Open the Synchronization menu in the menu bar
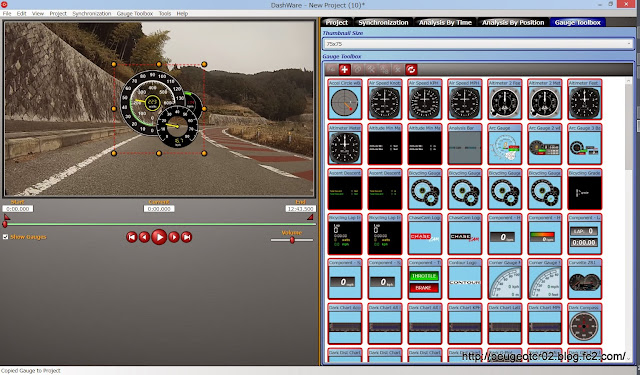The width and height of the screenshot is (640, 375). click(92, 13)
